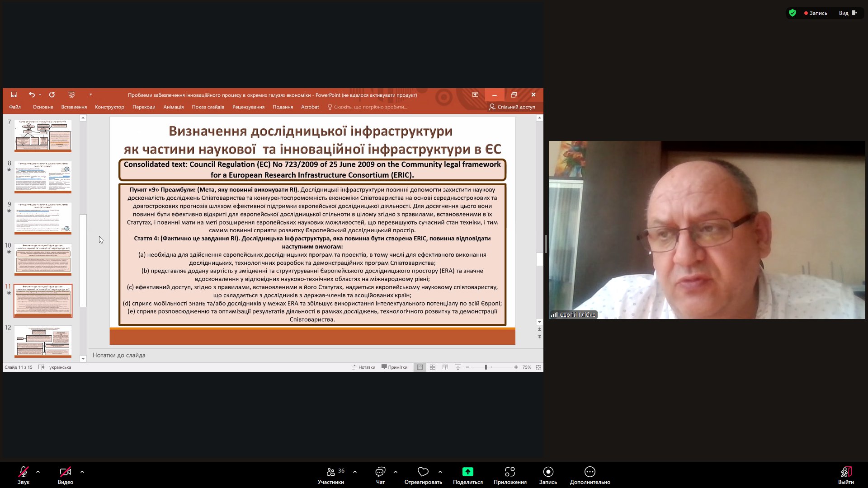Expand audio options arrow next to Звук
The width and height of the screenshot is (868, 488).
[38, 472]
